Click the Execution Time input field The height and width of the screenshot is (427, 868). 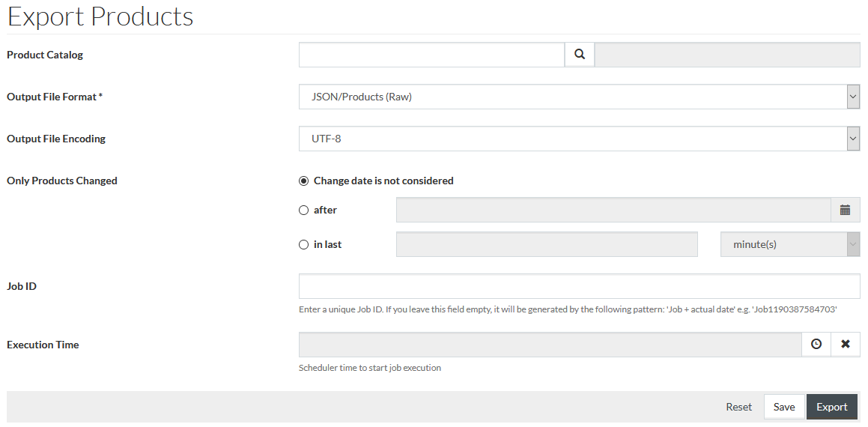[x=550, y=345]
